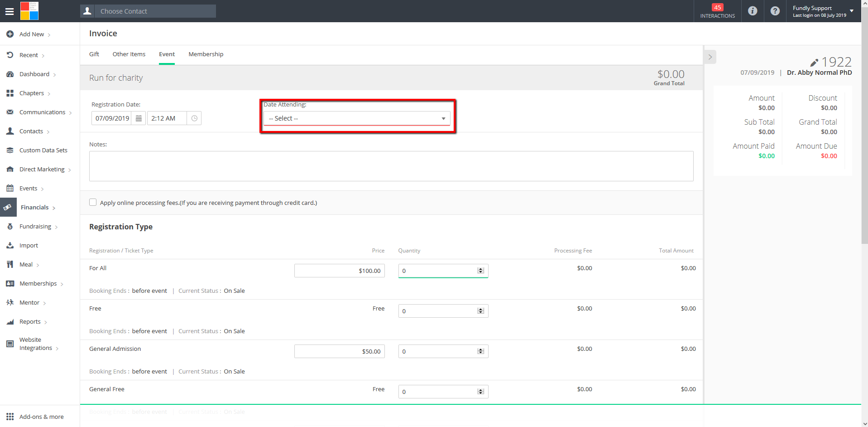
Task: Click the Chapters grid icon
Action: [x=10, y=93]
